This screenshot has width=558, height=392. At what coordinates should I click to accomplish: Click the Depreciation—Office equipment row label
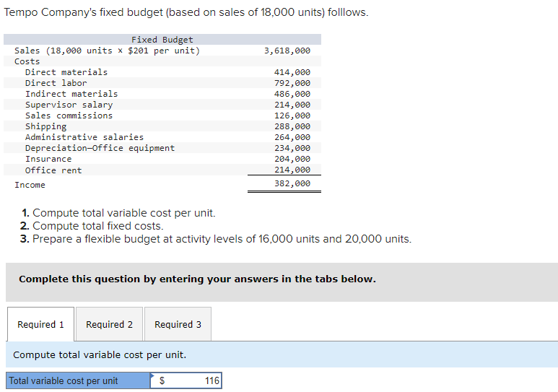click(100, 148)
